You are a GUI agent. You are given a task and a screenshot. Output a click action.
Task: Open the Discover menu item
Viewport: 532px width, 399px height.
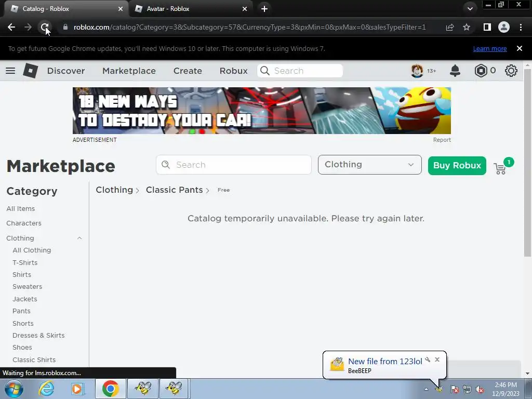[x=66, y=71]
